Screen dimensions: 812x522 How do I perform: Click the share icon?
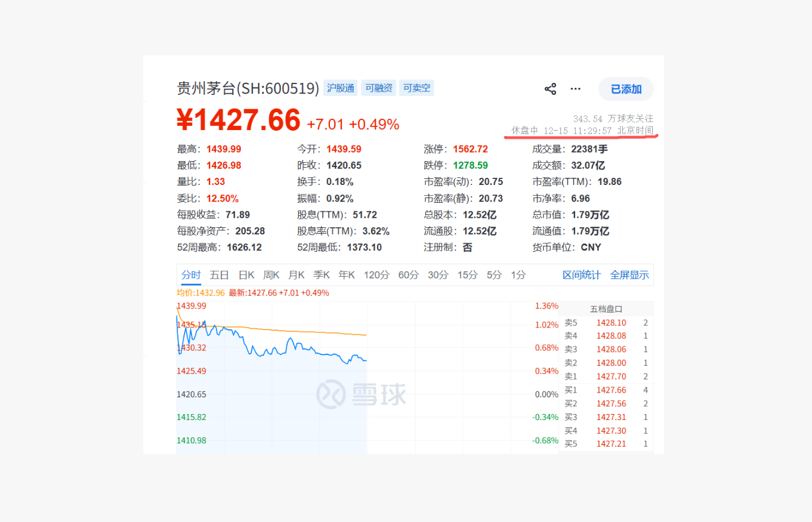[x=550, y=88]
